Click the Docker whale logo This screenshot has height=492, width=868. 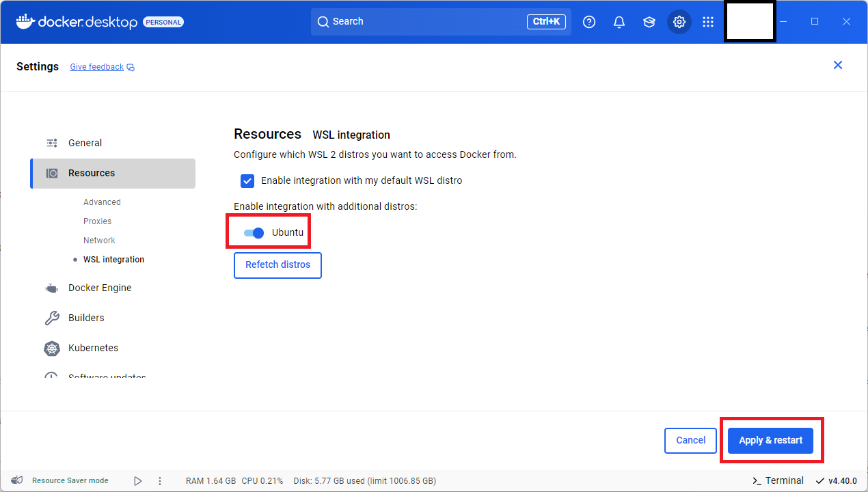coord(25,21)
